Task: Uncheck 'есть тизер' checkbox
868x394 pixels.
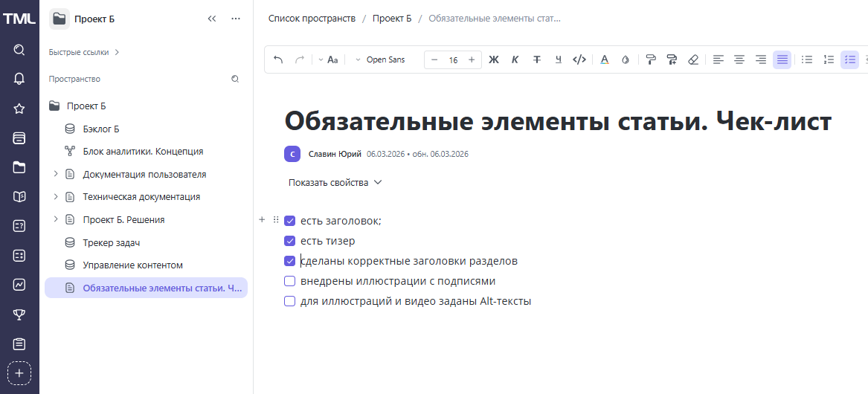Action: pos(289,241)
